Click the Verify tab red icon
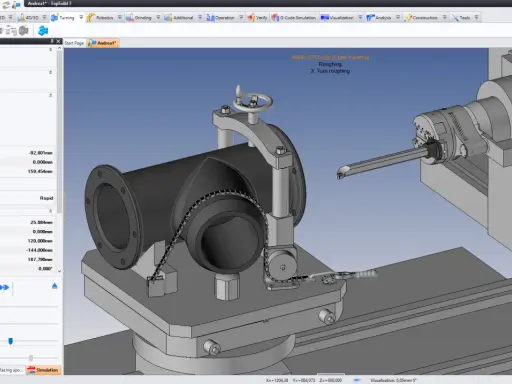This screenshot has height=384, width=512. point(251,18)
